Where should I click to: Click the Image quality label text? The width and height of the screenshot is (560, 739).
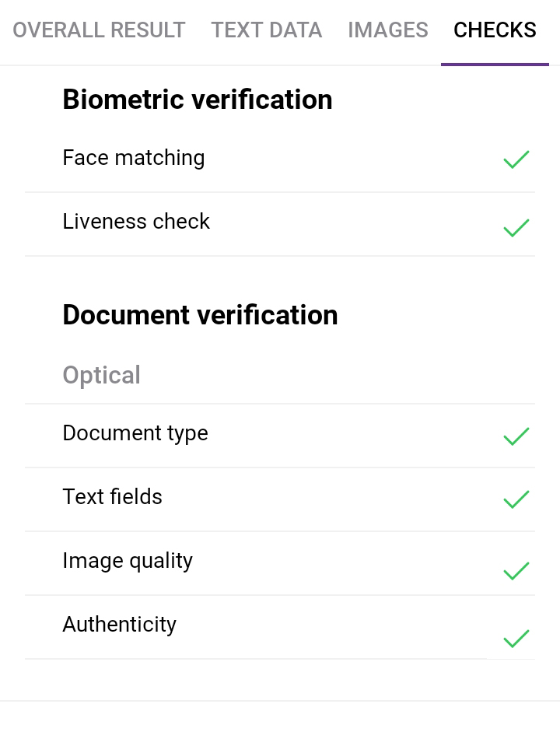128,561
